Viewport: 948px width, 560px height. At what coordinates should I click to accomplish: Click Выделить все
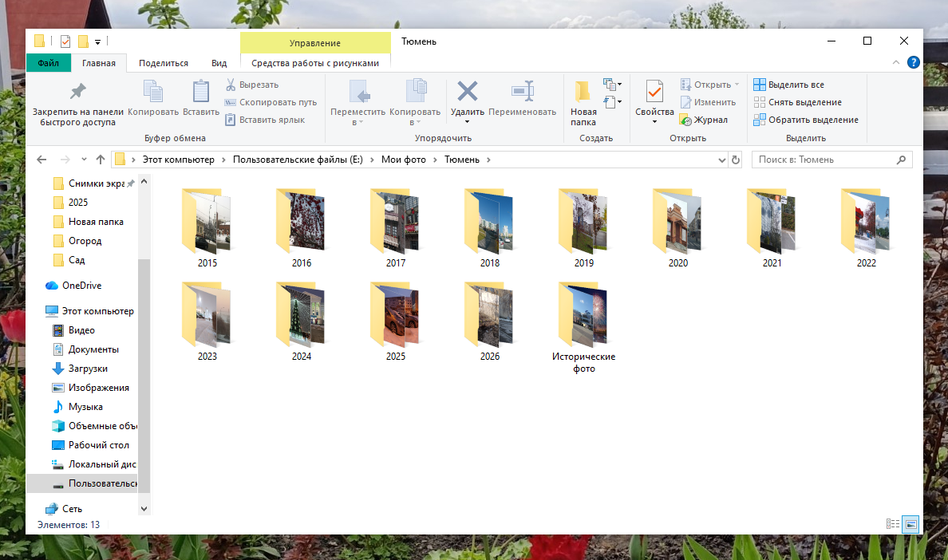point(789,85)
